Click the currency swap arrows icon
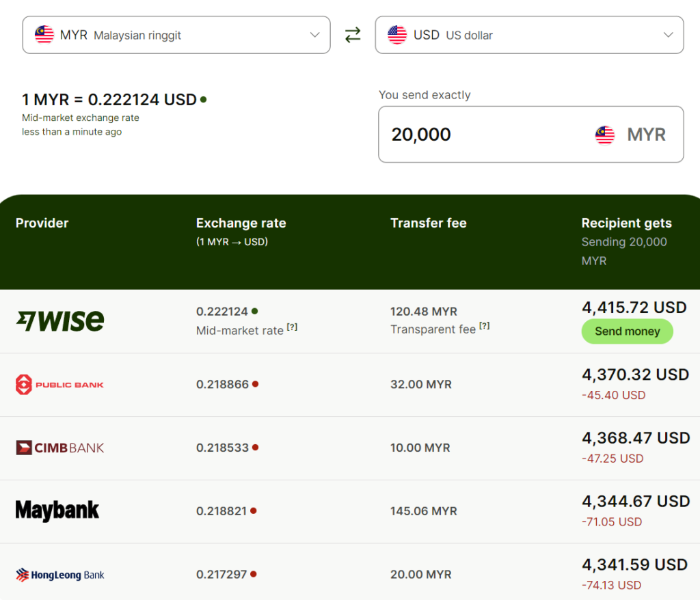 click(x=353, y=35)
